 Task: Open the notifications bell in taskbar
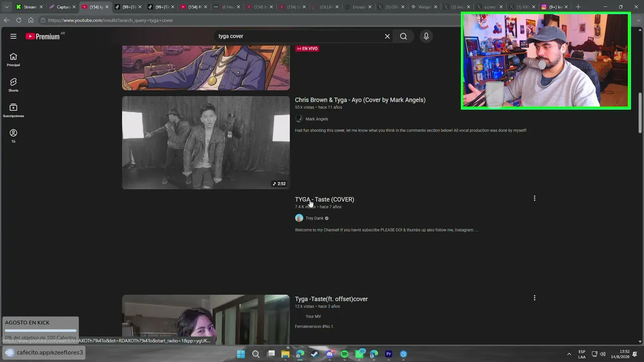[635, 354]
